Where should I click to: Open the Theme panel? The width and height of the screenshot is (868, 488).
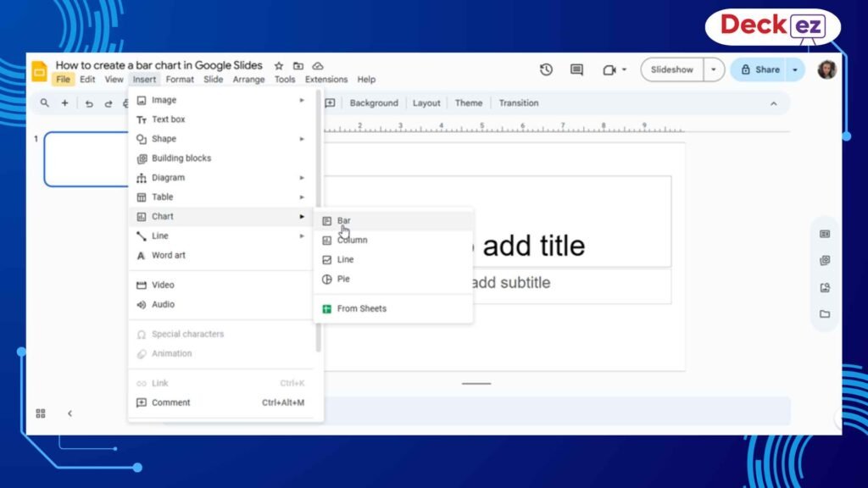[469, 103]
